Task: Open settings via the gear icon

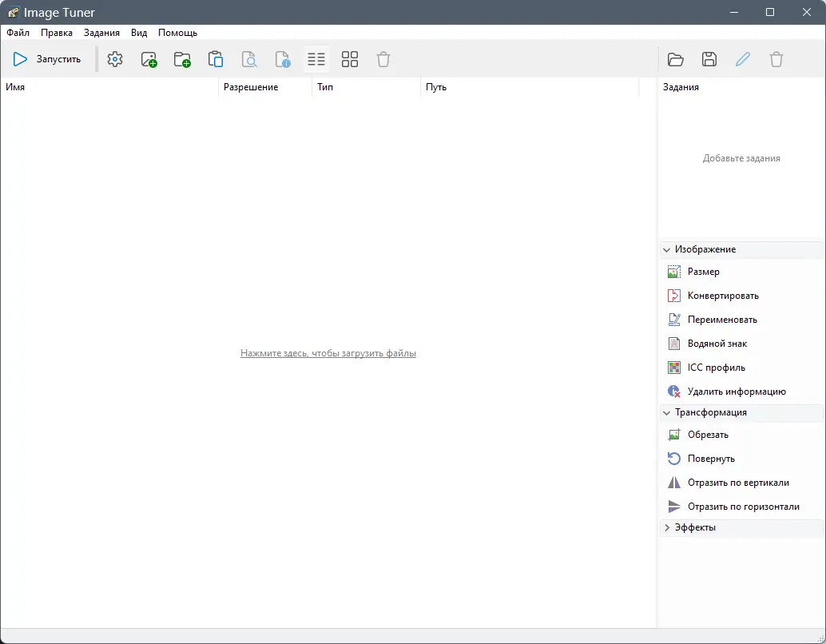Action: (x=115, y=59)
